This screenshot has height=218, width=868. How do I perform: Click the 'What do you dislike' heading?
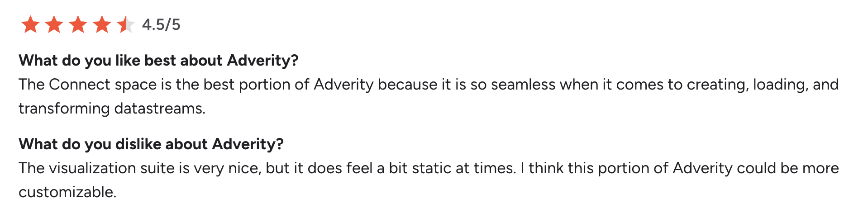[151, 144]
